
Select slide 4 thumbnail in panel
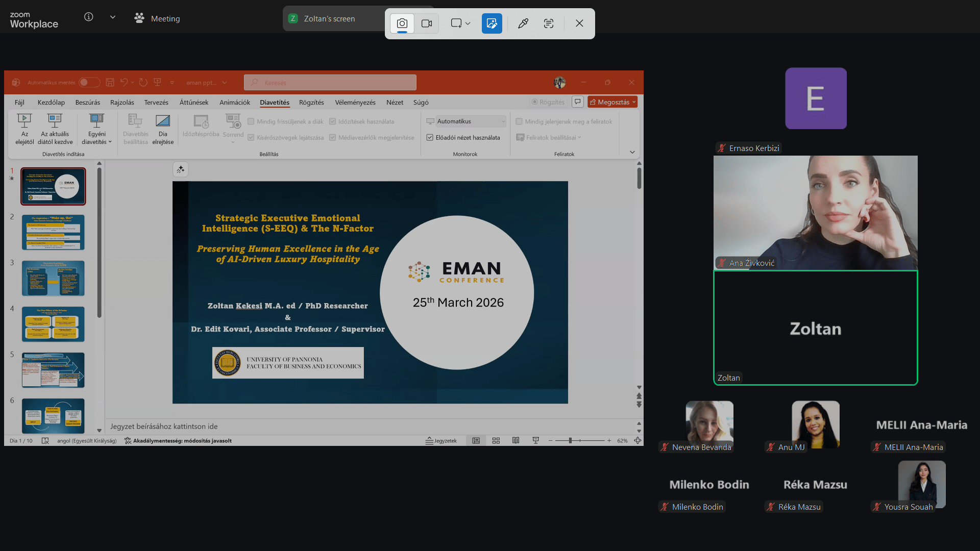coord(53,324)
